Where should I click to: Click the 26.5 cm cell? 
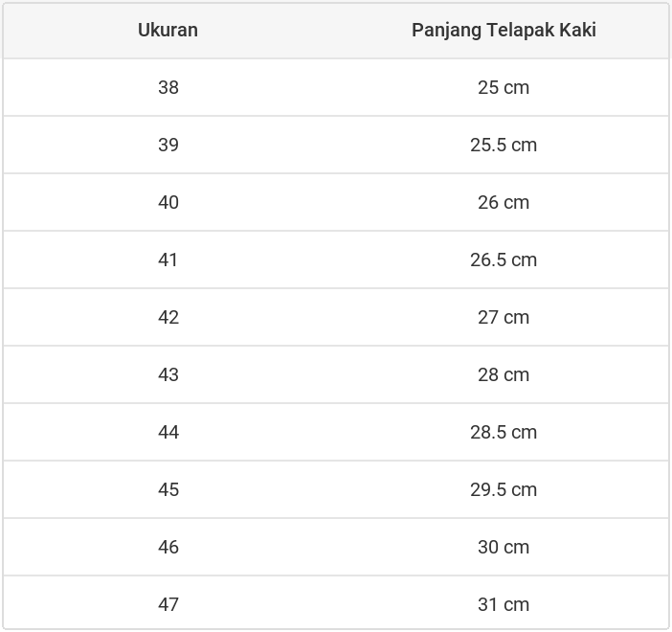[504, 260]
